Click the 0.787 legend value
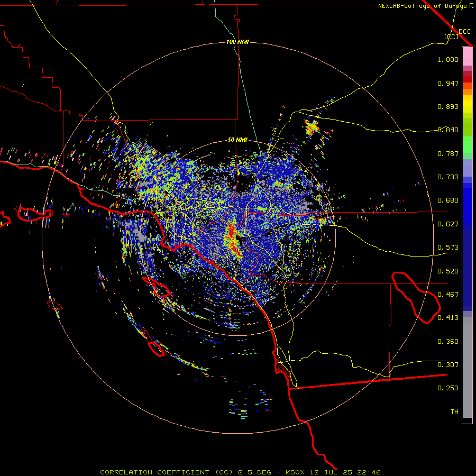This screenshot has width=476, height=476. 448,153
